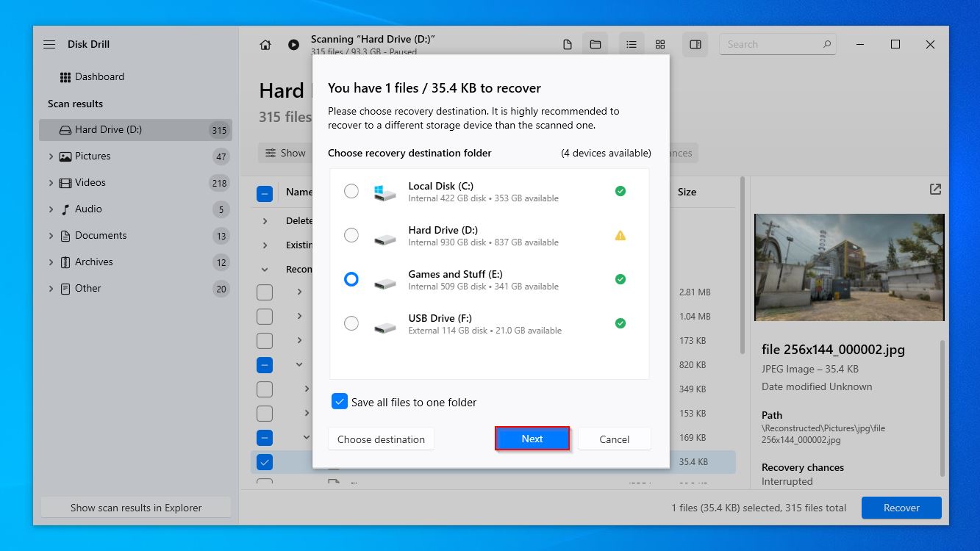Resume scan with the play icon

tap(293, 45)
